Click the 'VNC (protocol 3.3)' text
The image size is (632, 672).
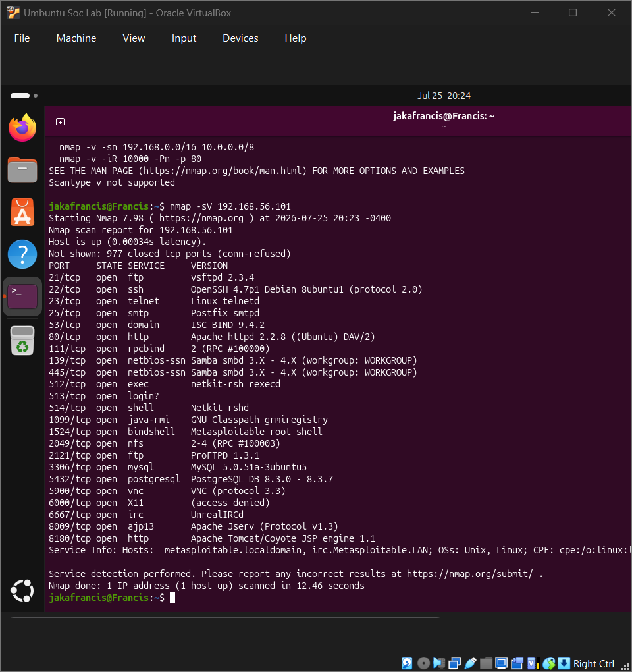(238, 491)
